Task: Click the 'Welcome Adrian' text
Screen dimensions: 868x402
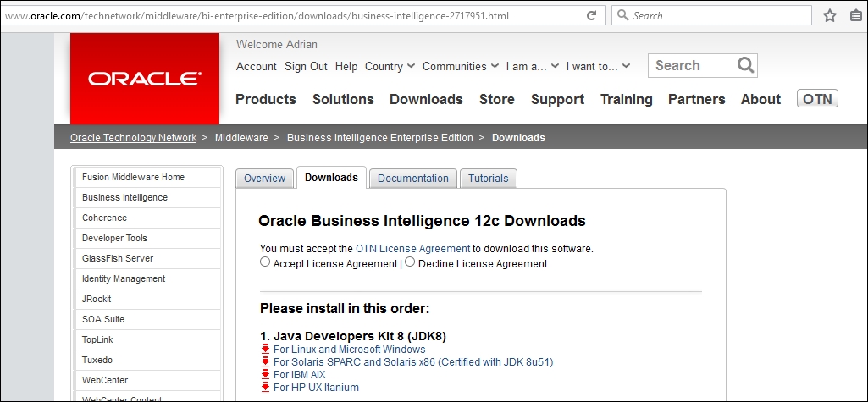Action: pyautogui.click(x=277, y=44)
